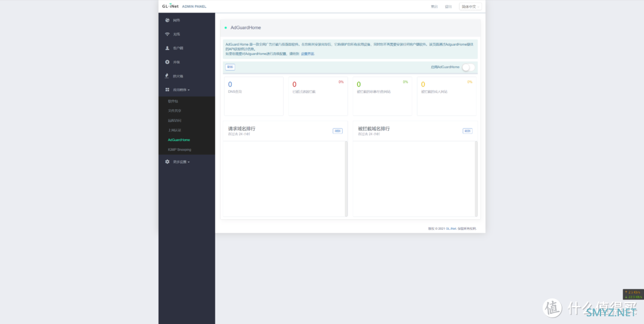Click the logout link in header
The height and width of the screenshot is (324, 644).
coord(448,7)
